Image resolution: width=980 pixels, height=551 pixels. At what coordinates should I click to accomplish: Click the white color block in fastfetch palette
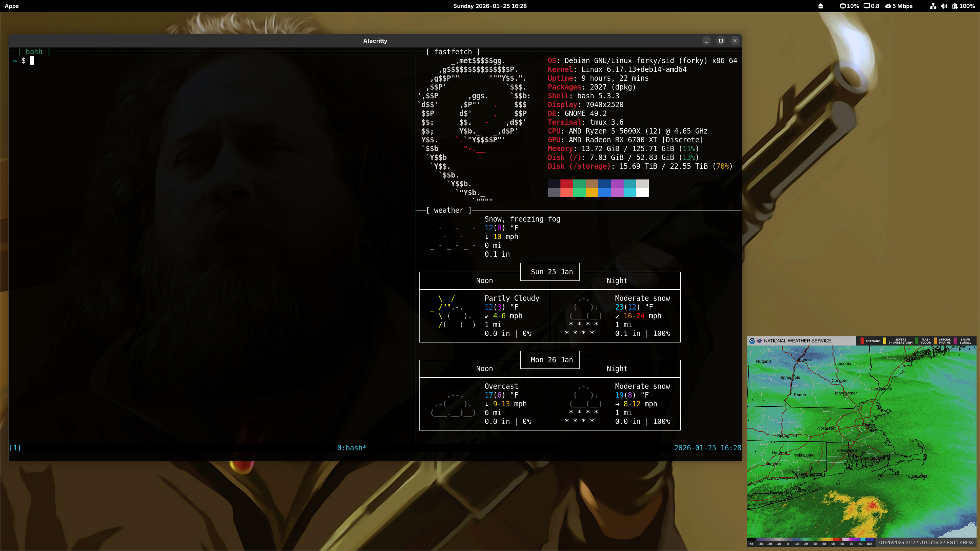(642, 192)
